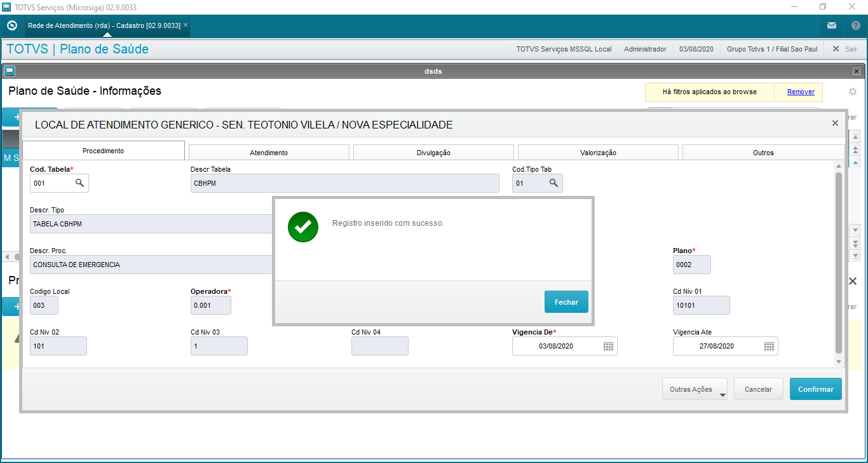This screenshot has width=868, height=463.
Task: Switch to the Atendimento tab
Action: pos(269,153)
